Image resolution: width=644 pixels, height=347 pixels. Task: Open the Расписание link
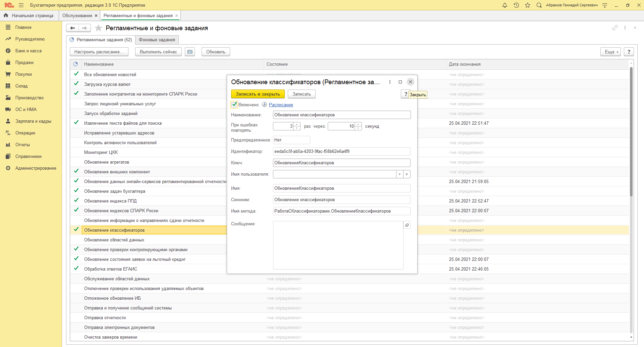pos(281,105)
